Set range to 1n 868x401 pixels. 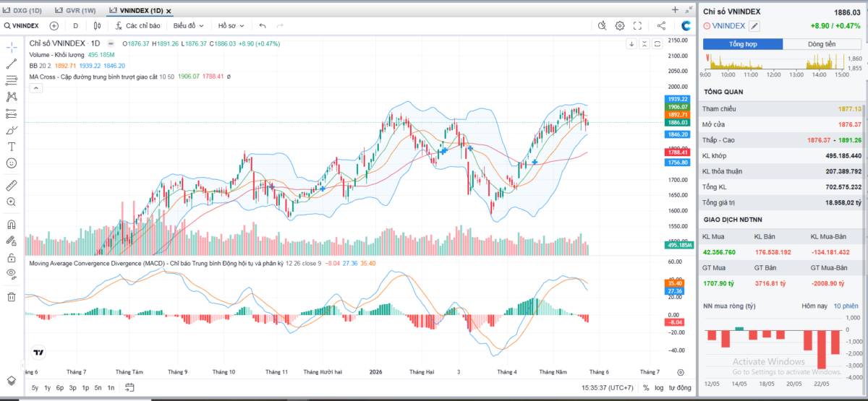point(111,388)
